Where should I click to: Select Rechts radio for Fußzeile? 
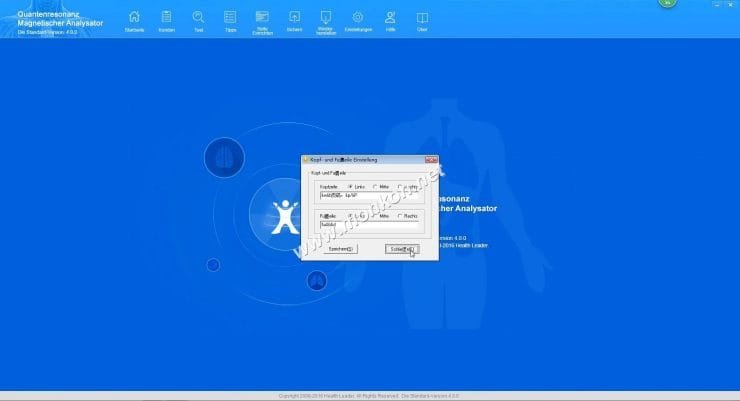[x=400, y=216]
